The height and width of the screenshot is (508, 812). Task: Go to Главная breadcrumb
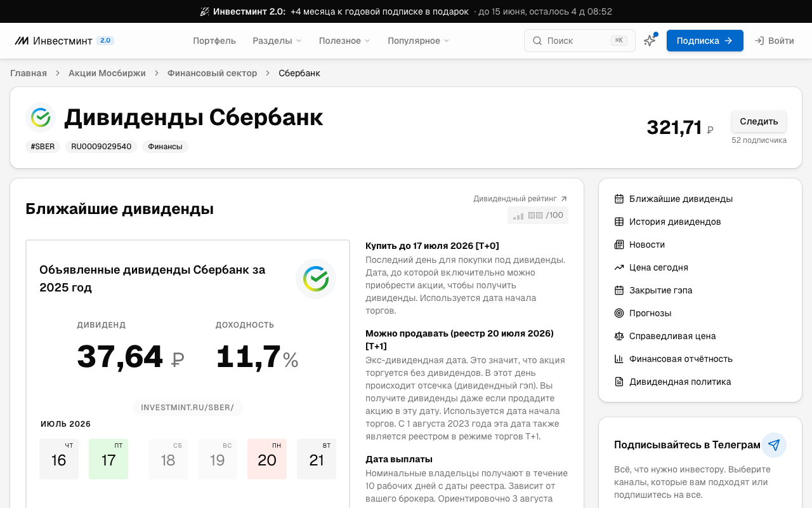click(x=29, y=73)
